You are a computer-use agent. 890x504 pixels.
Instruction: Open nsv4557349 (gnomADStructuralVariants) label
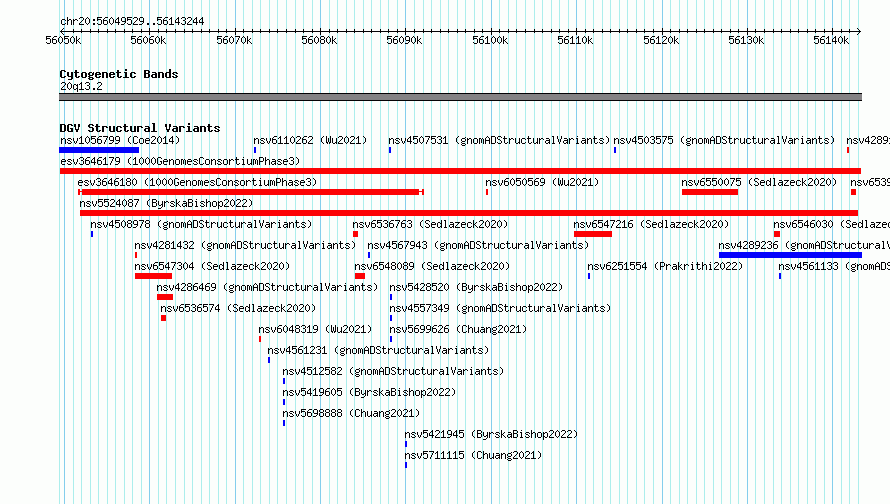pyautogui.click(x=500, y=308)
